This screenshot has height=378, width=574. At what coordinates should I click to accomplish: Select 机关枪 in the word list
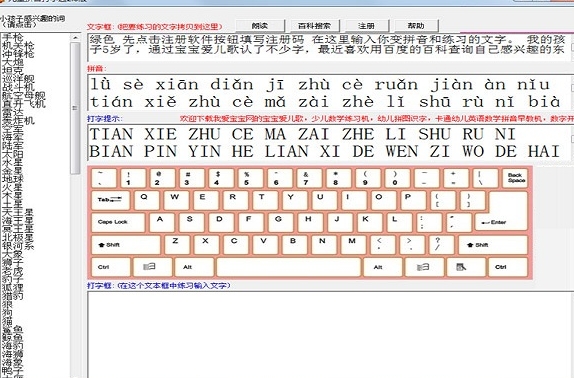pos(18,46)
